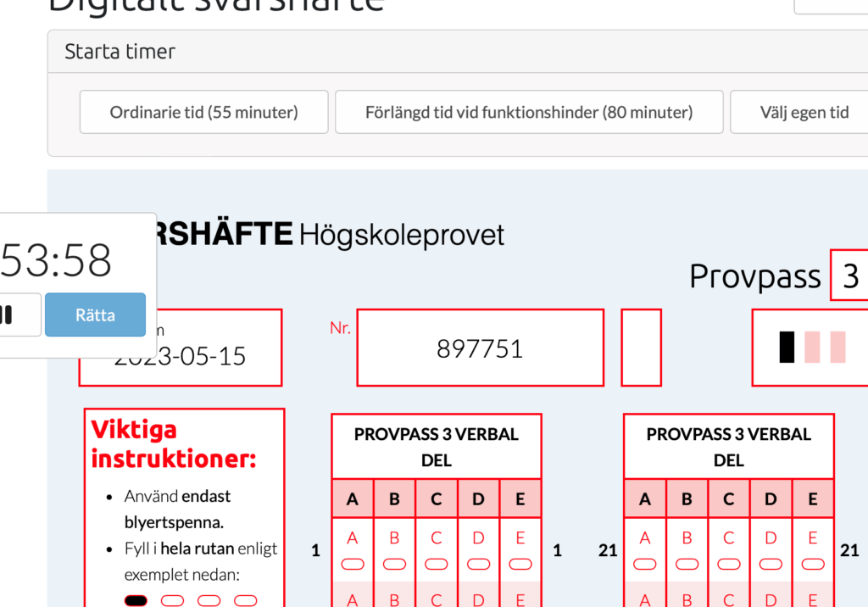868x607 pixels.
Task: Mark answer C for question 21
Action: tap(728, 565)
